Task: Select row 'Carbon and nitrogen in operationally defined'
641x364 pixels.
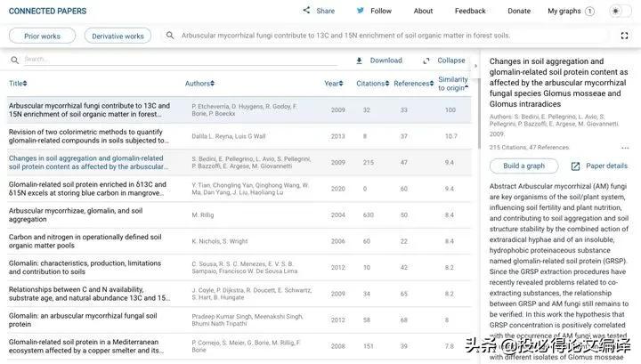Action: (239, 241)
